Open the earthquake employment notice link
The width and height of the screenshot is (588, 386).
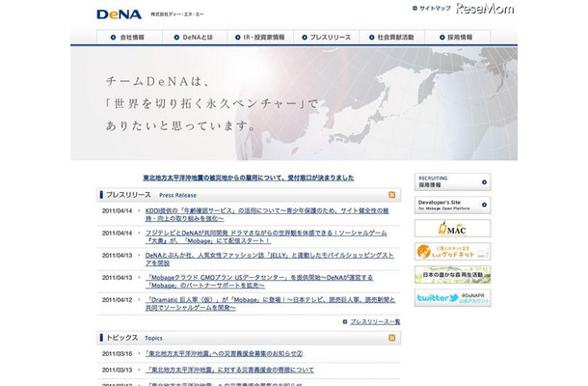coord(249,178)
